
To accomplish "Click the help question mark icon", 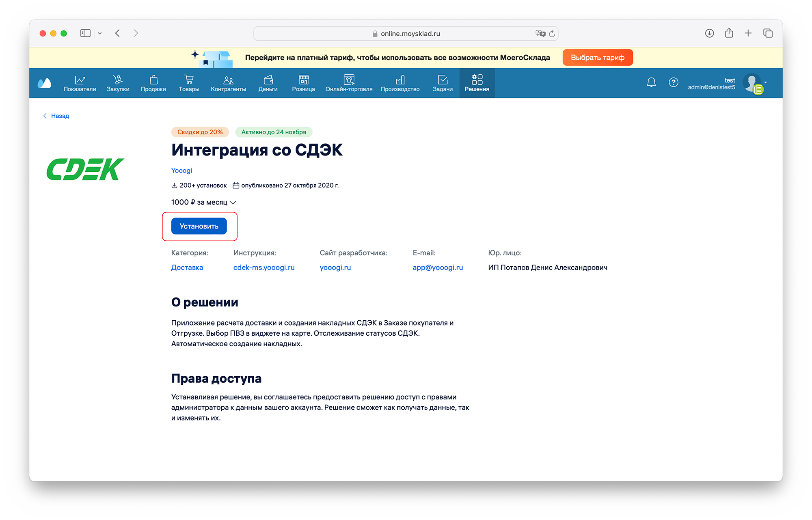I will coord(673,82).
